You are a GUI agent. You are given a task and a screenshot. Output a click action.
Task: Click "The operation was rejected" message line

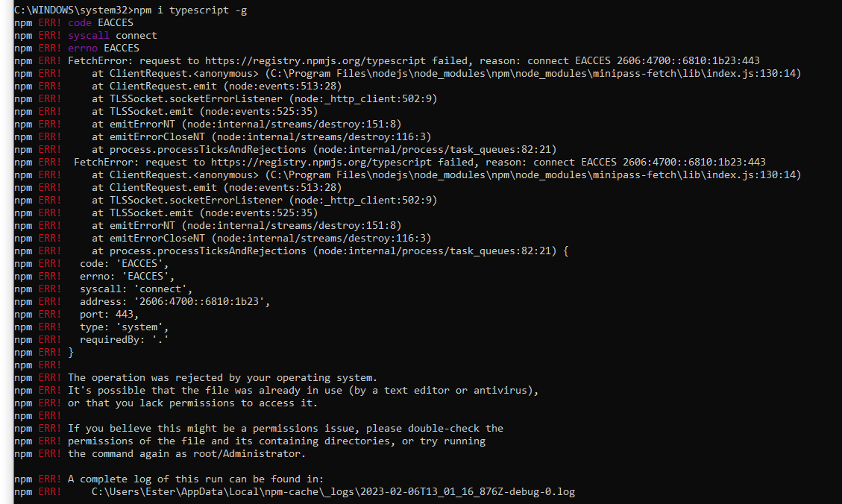click(x=222, y=377)
